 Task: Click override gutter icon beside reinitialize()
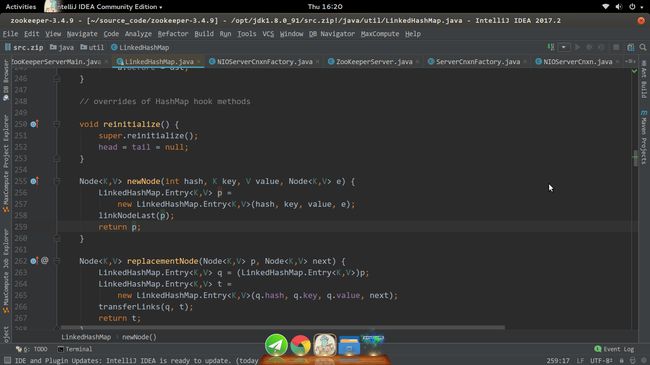[34, 124]
